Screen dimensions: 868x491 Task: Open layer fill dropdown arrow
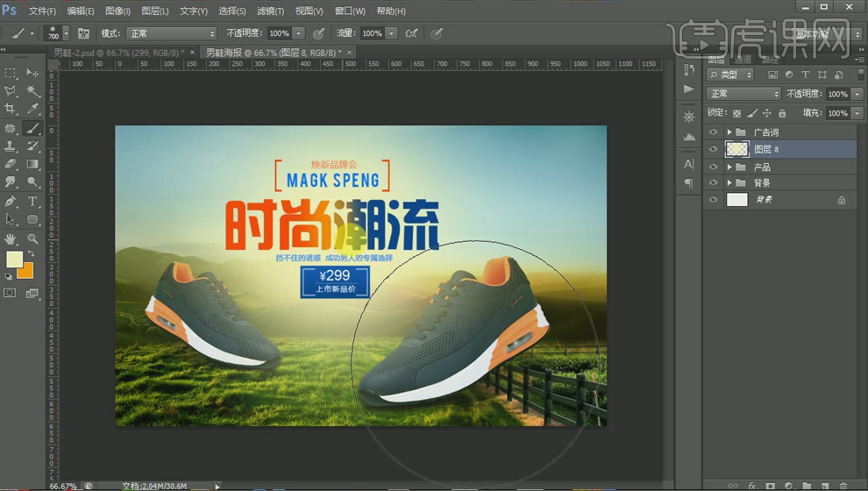(x=857, y=113)
